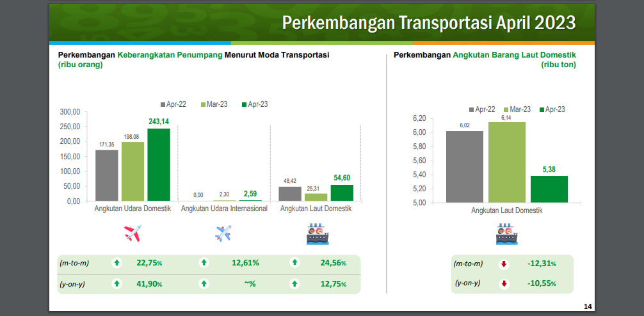The width and height of the screenshot is (644, 316).
Task: Click the 12,75% y-on-y value
Action: (333, 283)
